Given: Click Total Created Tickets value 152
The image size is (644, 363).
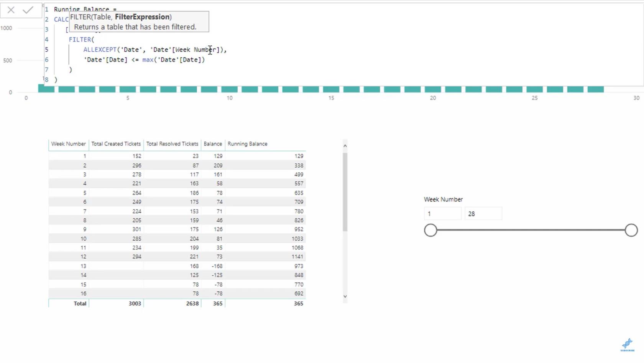Looking at the screenshot, I should coord(136,156).
